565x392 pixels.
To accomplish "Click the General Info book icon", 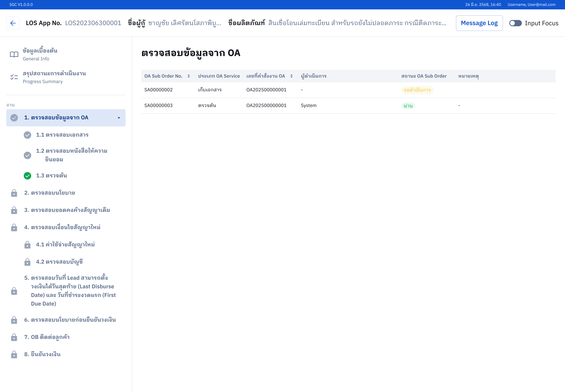I will (x=14, y=54).
